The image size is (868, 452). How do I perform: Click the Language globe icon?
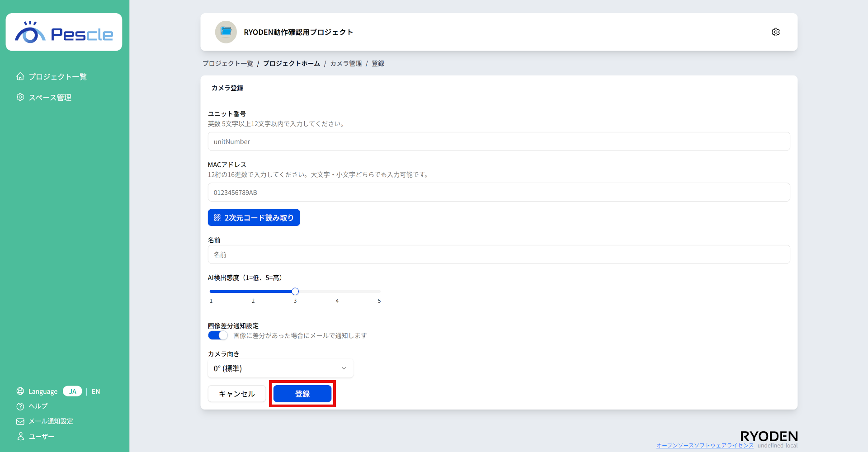20,391
